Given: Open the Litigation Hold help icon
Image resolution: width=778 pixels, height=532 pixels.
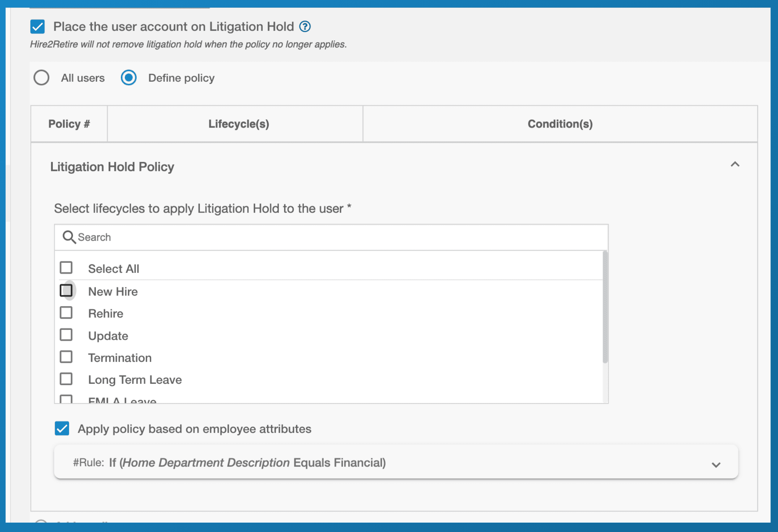Looking at the screenshot, I should point(305,26).
